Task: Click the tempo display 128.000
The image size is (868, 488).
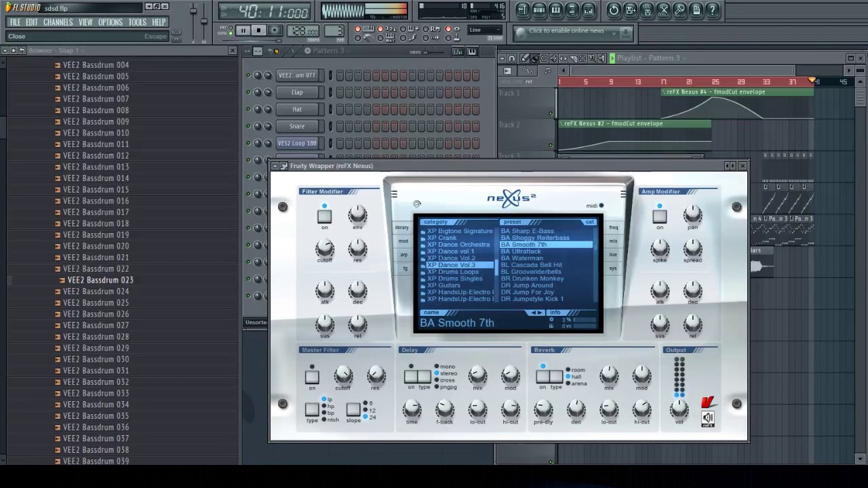Action: point(303,31)
